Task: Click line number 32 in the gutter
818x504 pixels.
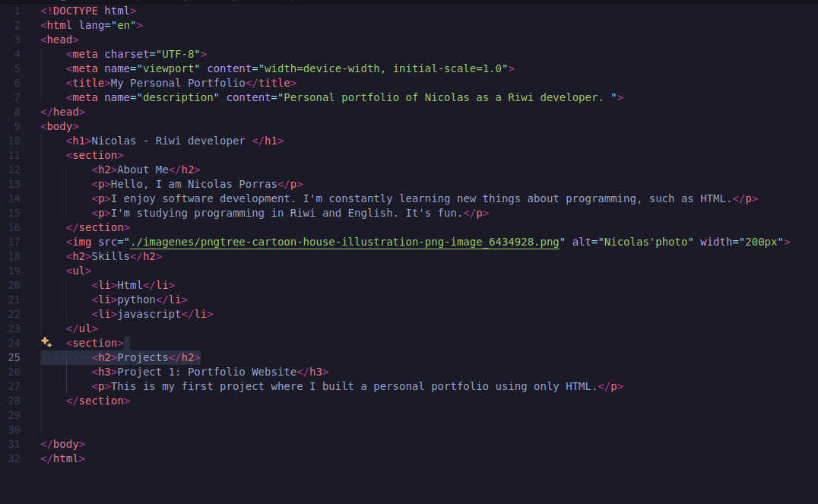Action: [14, 458]
